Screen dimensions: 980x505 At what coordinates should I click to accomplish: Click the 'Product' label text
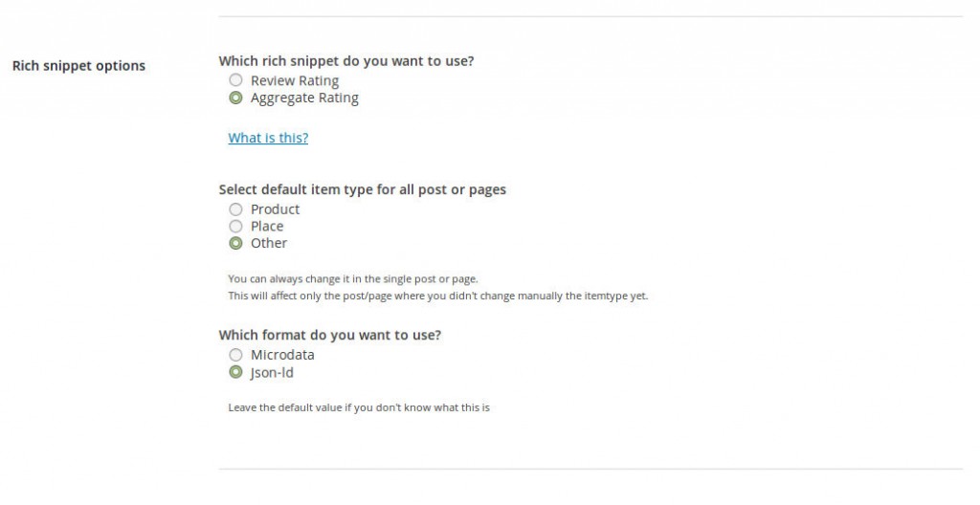pyautogui.click(x=275, y=209)
